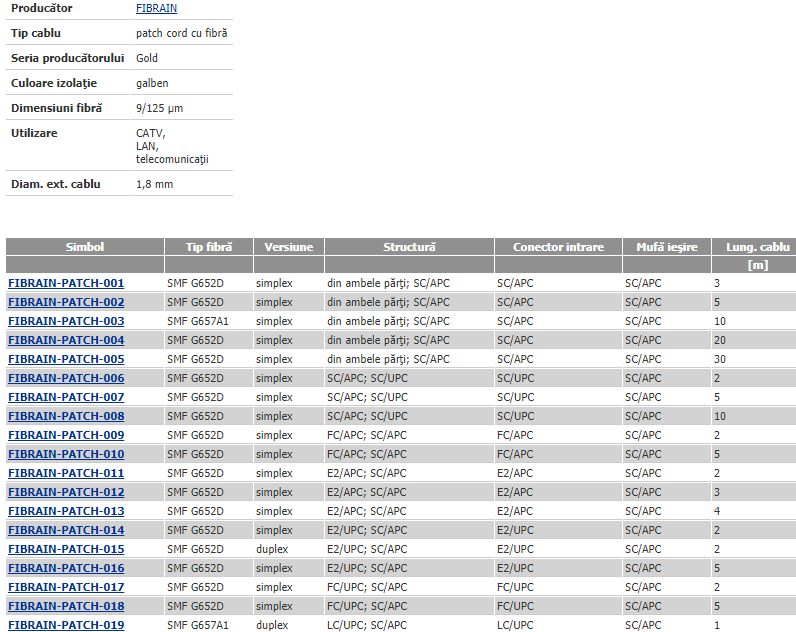Open FIBRAIN-PATCH-014 product link
Image resolution: width=796 pixels, height=632 pixels.
(x=66, y=530)
